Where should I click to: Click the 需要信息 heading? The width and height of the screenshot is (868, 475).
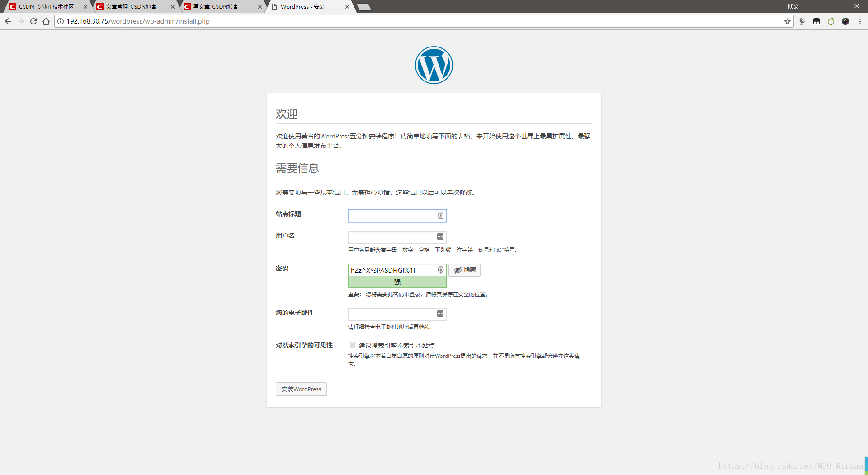pos(297,168)
